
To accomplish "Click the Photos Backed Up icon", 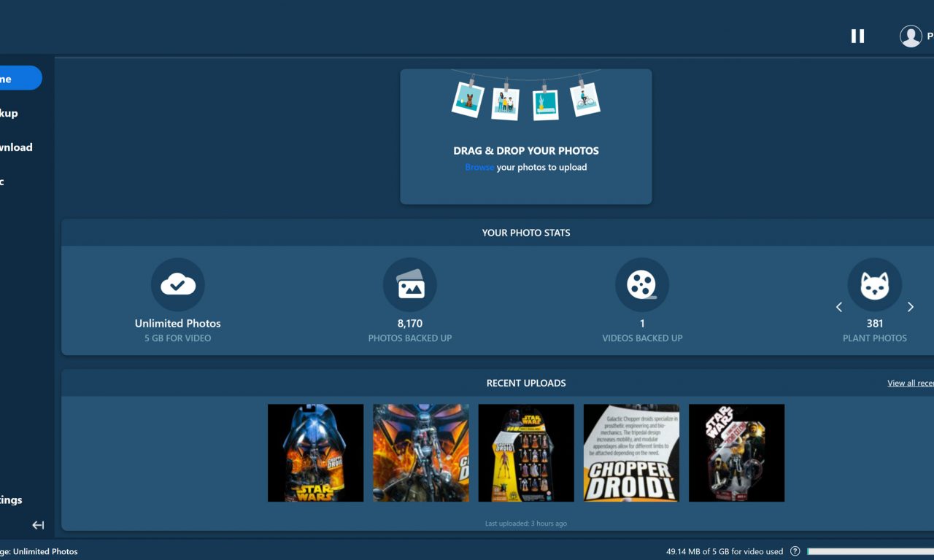I will 410,285.
